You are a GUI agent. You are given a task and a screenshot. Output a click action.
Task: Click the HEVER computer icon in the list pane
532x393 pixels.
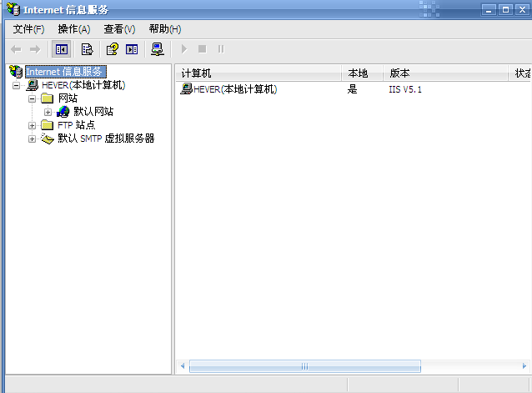coord(186,89)
